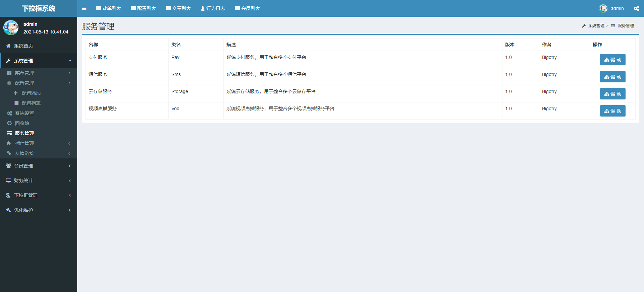This screenshot has width=644, height=292.
Task: Click the large admin profile picture in sidebar
Action: tap(11, 27)
